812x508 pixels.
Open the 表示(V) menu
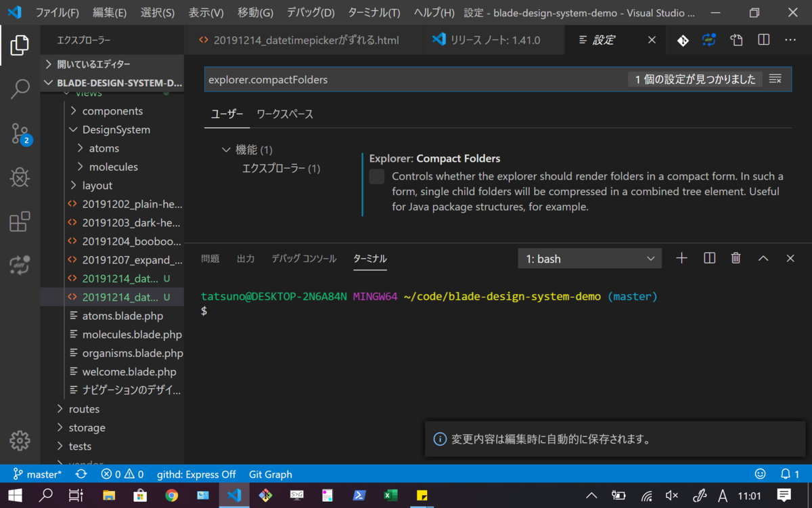(206, 12)
